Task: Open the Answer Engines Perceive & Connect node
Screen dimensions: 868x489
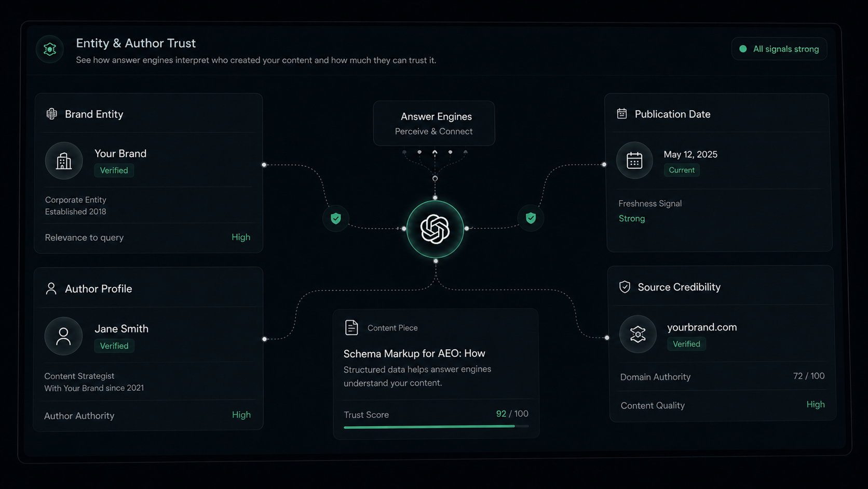Action: 434,123
